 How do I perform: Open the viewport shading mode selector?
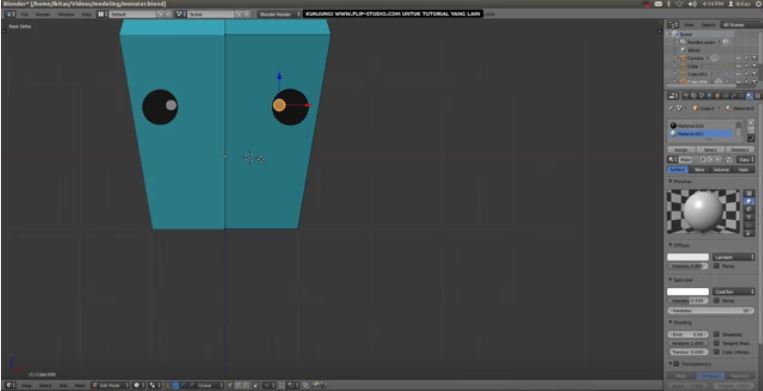[x=139, y=385]
